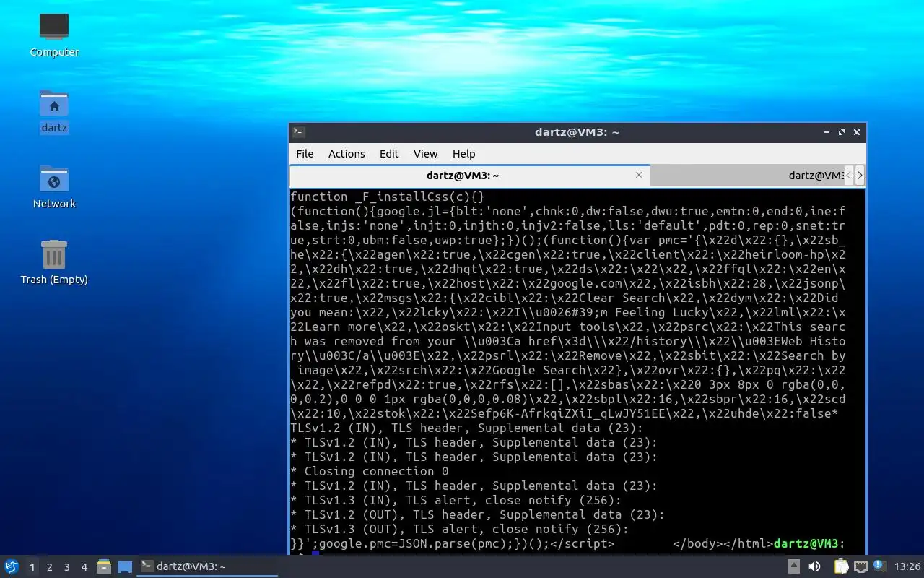The width and height of the screenshot is (924, 578).
Task: Close the first terminal tab
Action: click(x=639, y=175)
